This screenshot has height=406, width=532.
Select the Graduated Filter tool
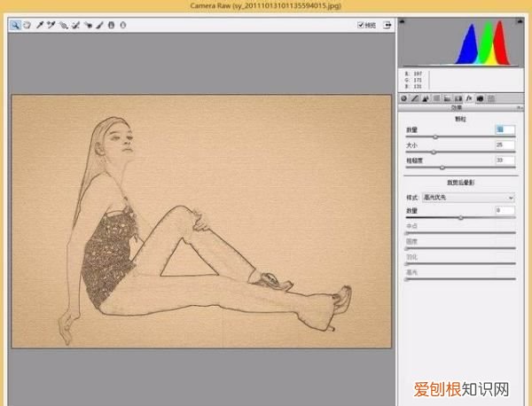[112, 25]
